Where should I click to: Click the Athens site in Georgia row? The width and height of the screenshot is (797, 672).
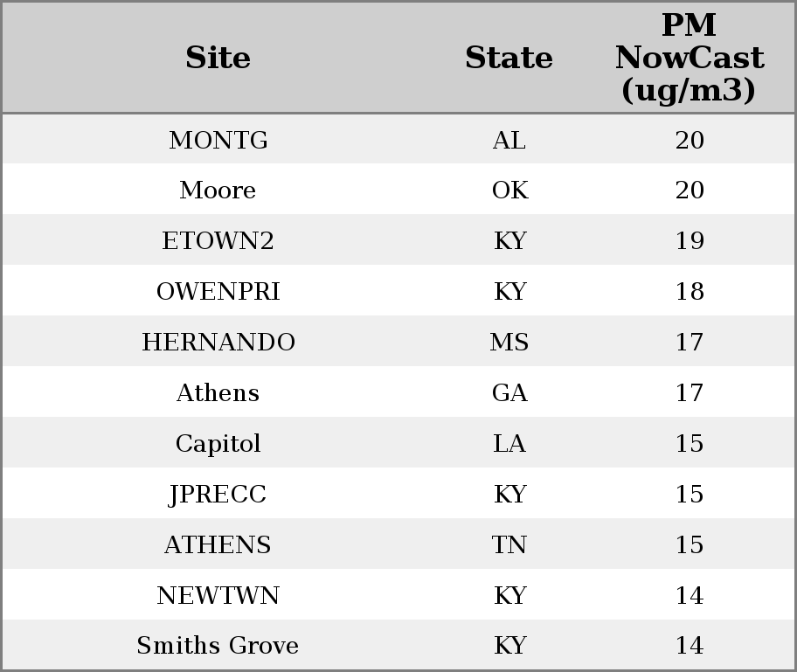coord(218,392)
